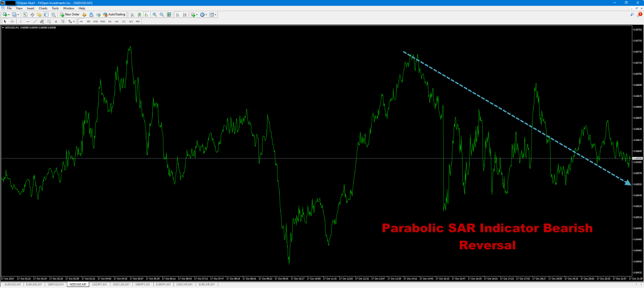Select the Arrows drawing tool icon
Screen dimensions: 644x288
coord(70,21)
